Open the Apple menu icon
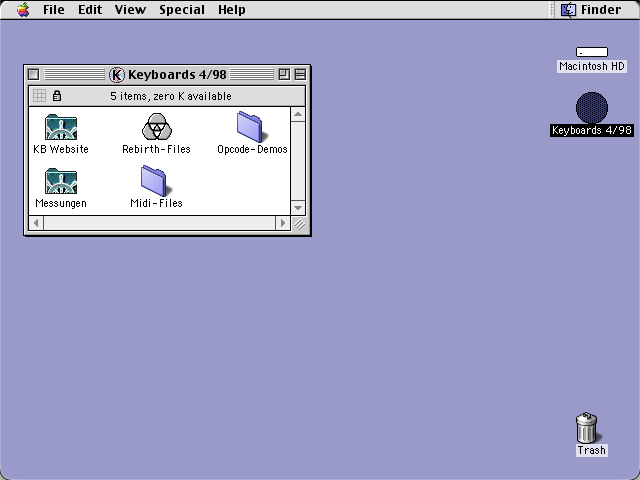Image resolution: width=640 pixels, height=480 pixels. coord(23,9)
